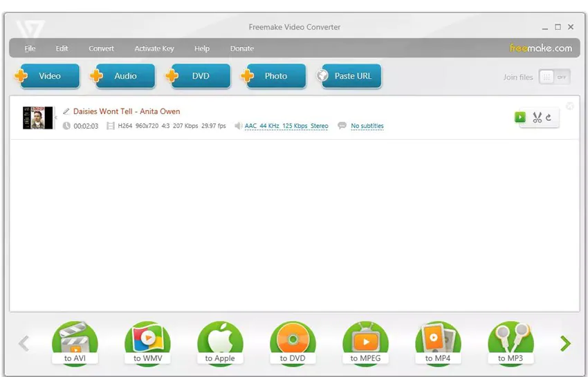588x377 pixels.
Task: Open the No subtitles selector
Action: point(367,126)
